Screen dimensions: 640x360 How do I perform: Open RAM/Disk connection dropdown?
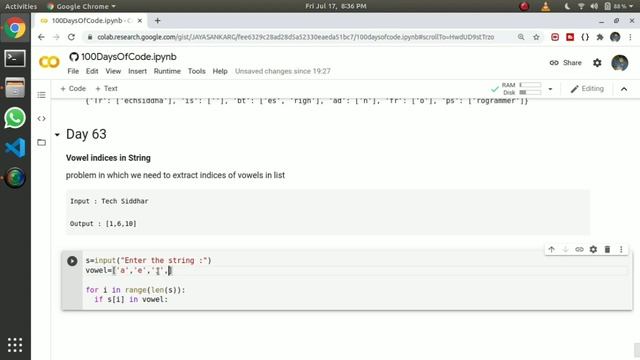pos(550,89)
